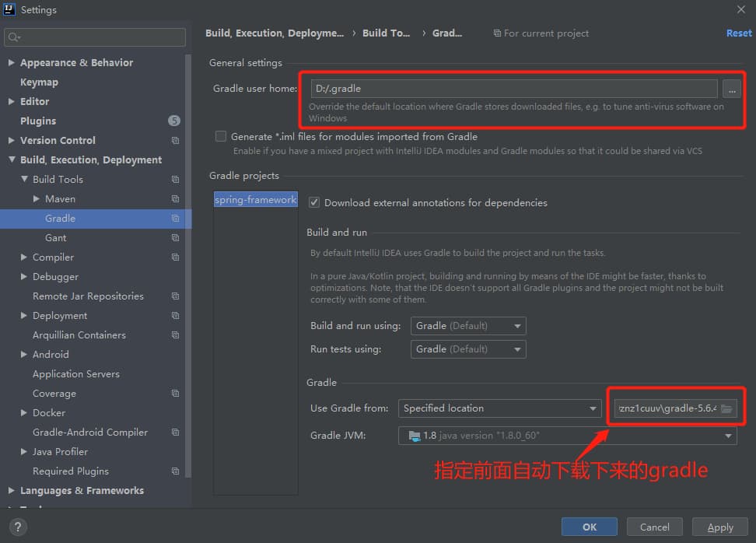Focus the settings search field

pyautogui.click(x=95, y=37)
